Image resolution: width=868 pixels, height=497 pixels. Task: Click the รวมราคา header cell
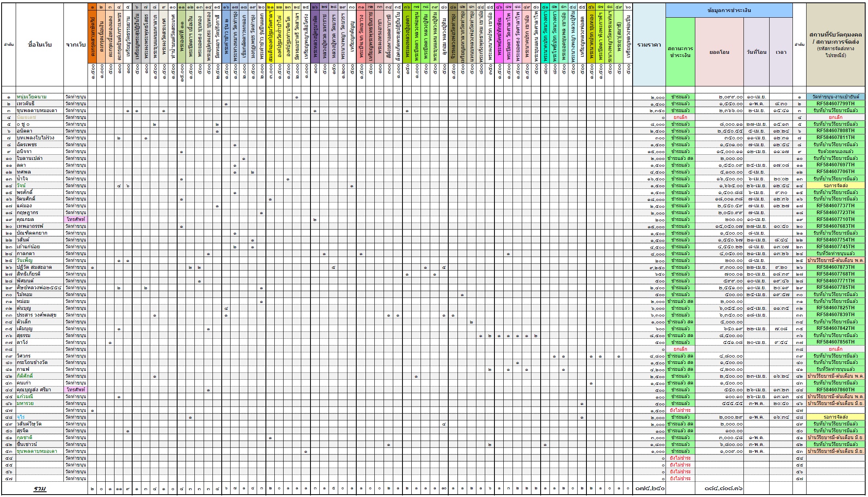649,45
